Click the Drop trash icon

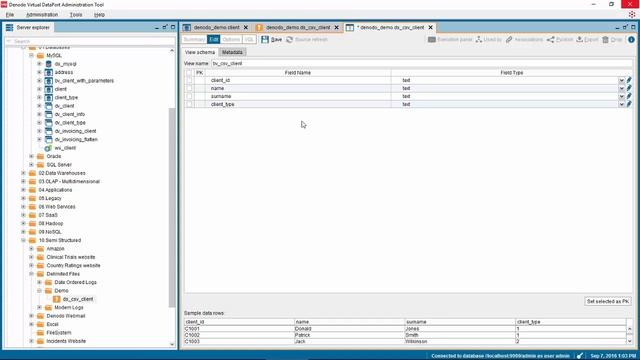pos(606,40)
